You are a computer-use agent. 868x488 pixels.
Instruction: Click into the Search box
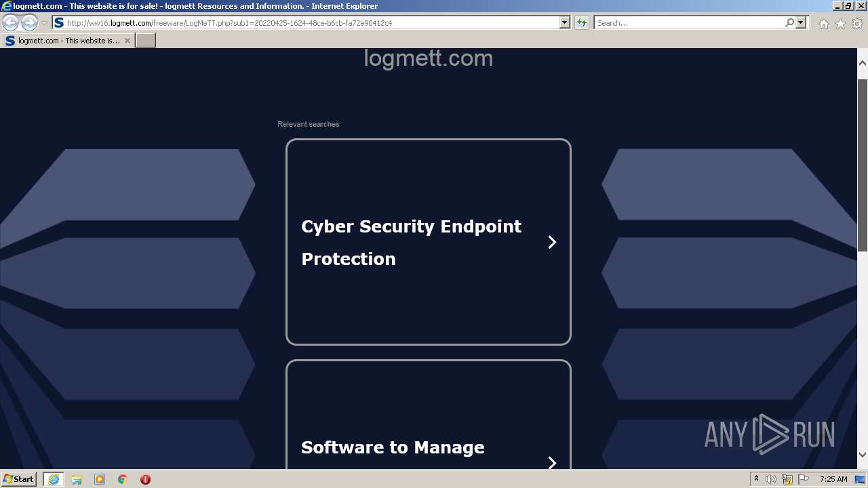click(x=689, y=22)
